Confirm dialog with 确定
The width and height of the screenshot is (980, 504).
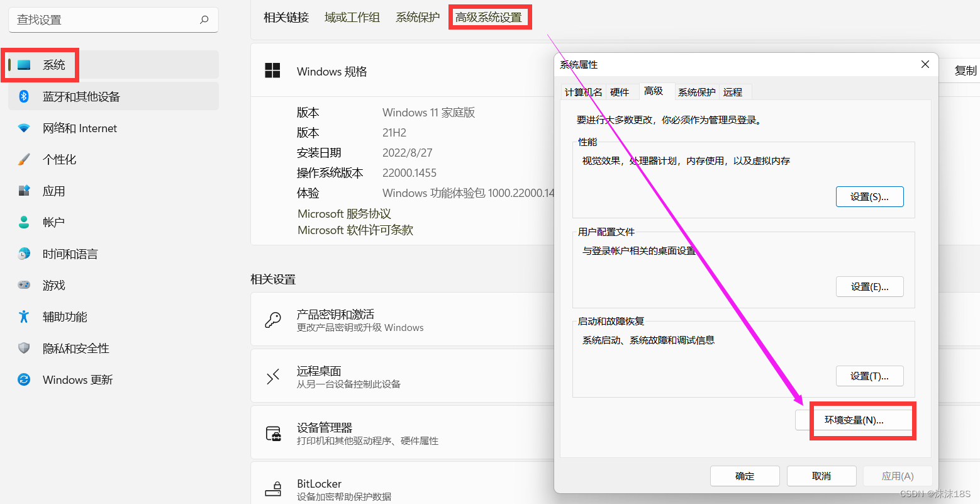[x=745, y=476]
